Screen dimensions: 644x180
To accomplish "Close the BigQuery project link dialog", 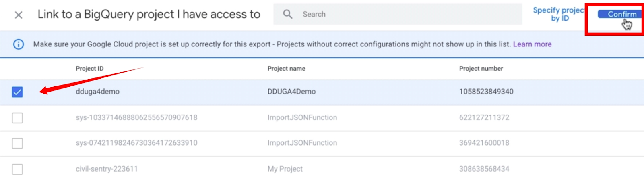I will (19, 15).
